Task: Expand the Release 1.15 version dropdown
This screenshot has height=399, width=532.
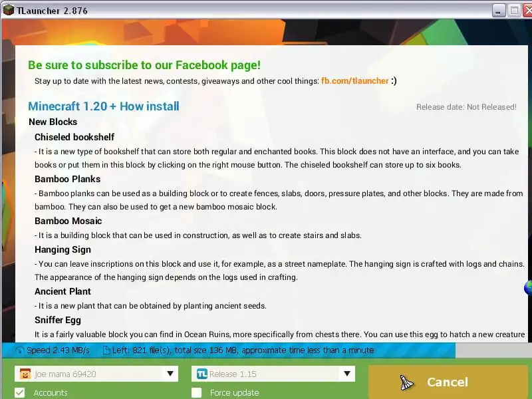Action: 273,374
